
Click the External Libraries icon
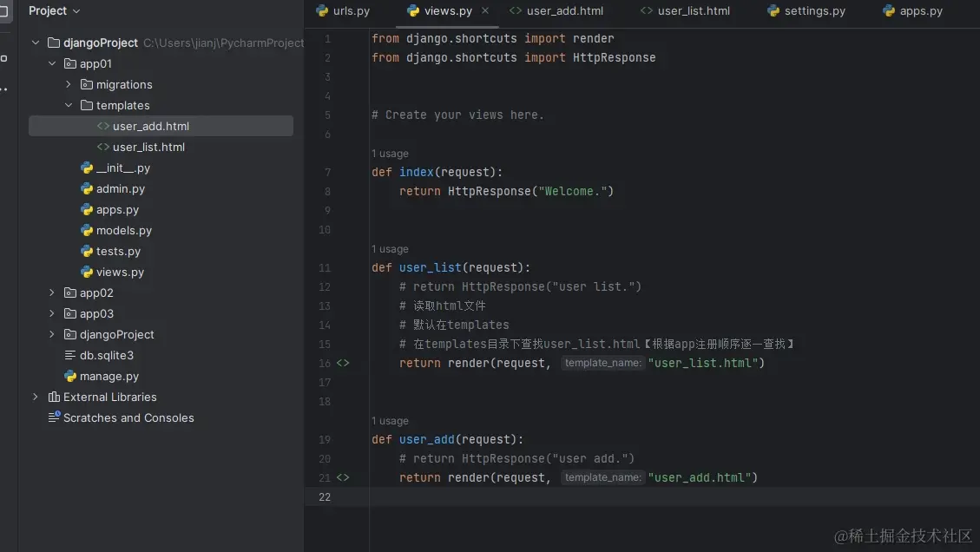(54, 397)
